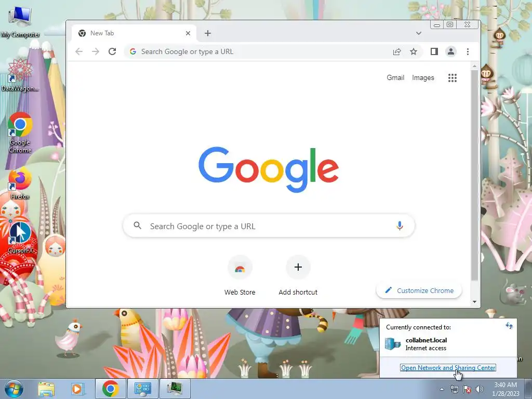The image size is (532, 399).
Task: Click the share page icon in address bar
Action: pos(396,51)
